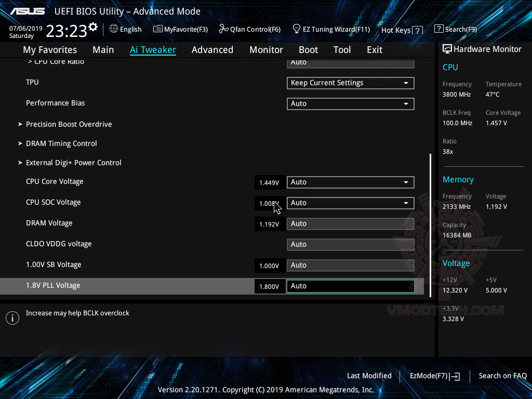Click the info icon near the hint text

[12, 317]
